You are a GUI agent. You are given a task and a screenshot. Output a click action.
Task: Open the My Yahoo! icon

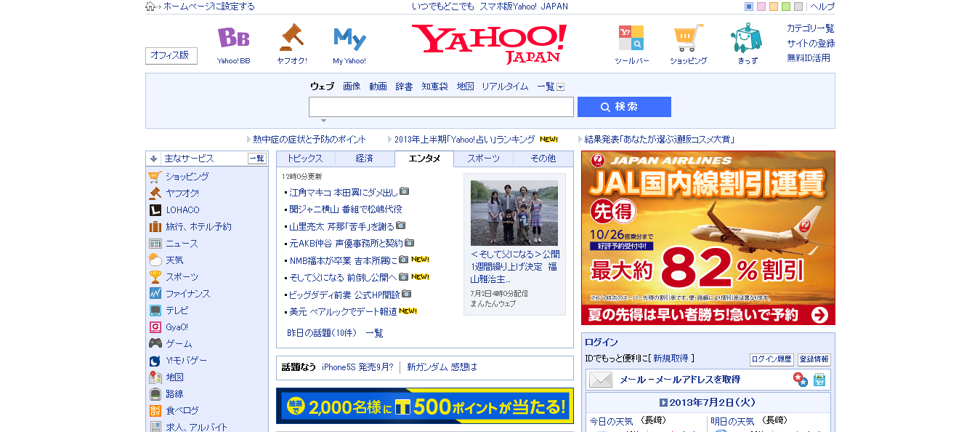click(x=349, y=39)
